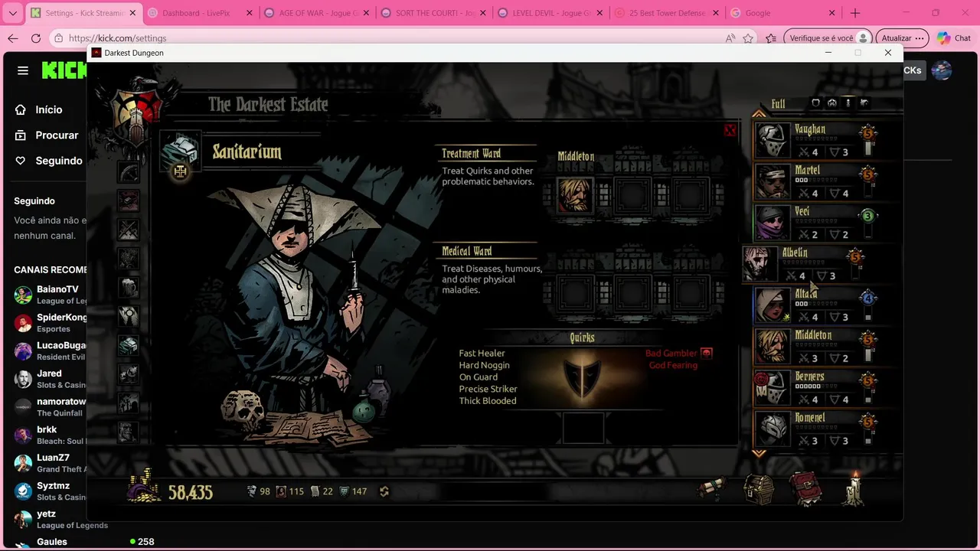Select the Fast Healer positive quirk
This screenshot has height=551, width=980.
point(482,353)
